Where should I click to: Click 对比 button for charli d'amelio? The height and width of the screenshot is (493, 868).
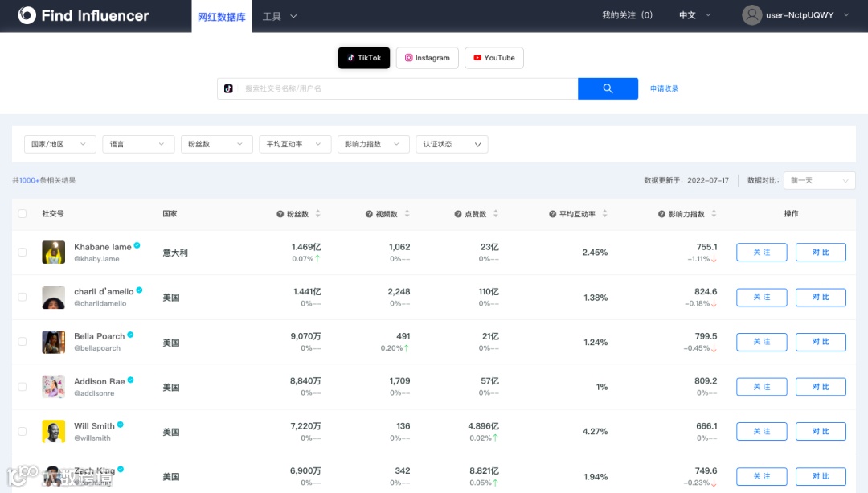(x=821, y=297)
